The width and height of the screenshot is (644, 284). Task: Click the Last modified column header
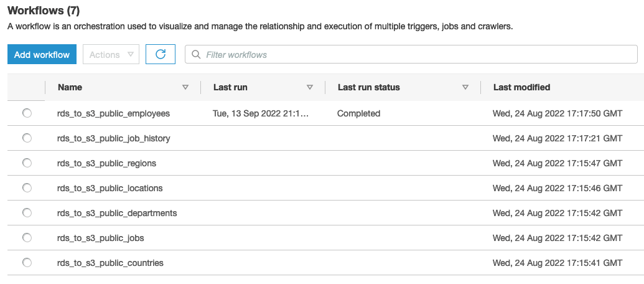click(x=521, y=88)
